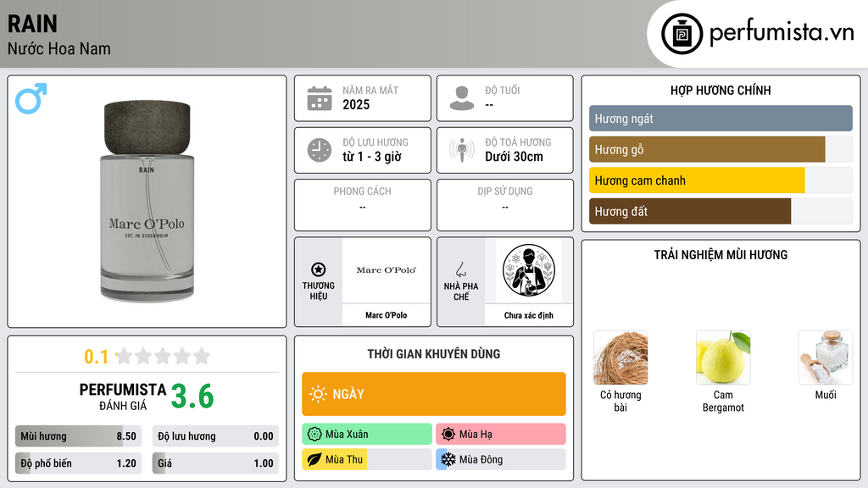The width and height of the screenshot is (868, 488).
Task: Click the snowflake icon beside Mùa Đông
Action: click(x=448, y=459)
